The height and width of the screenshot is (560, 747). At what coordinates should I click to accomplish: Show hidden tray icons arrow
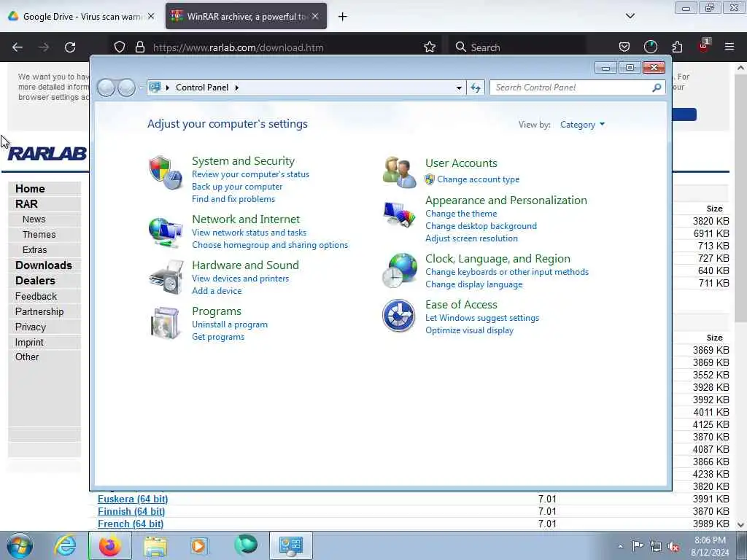(x=620, y=547)
